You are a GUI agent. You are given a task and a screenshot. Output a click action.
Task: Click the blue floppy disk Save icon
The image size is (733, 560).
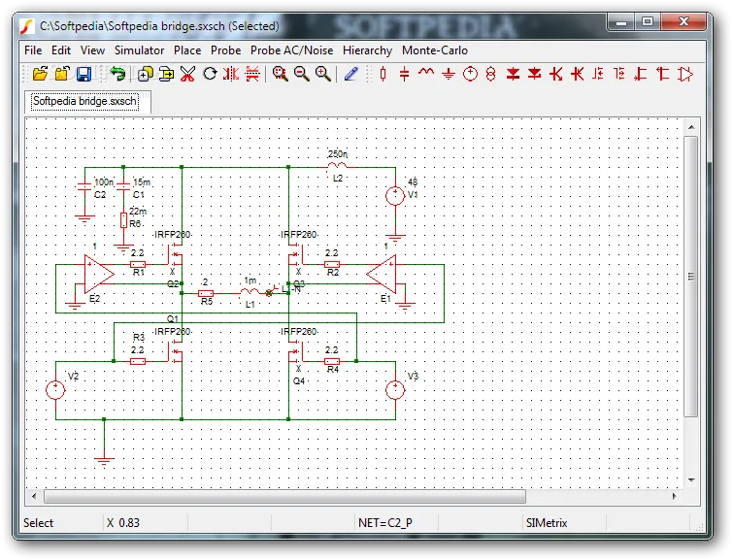[83, 75]
